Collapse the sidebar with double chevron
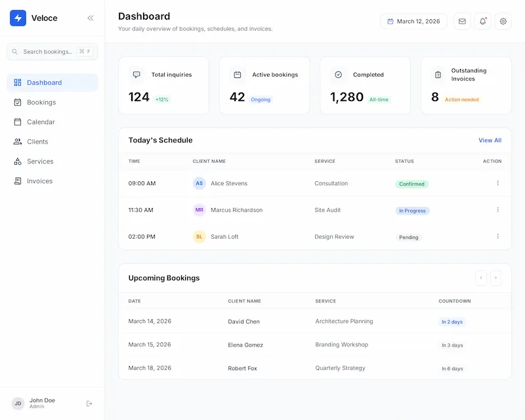Screen dimensions: 525x420 (x=91, y=18)
